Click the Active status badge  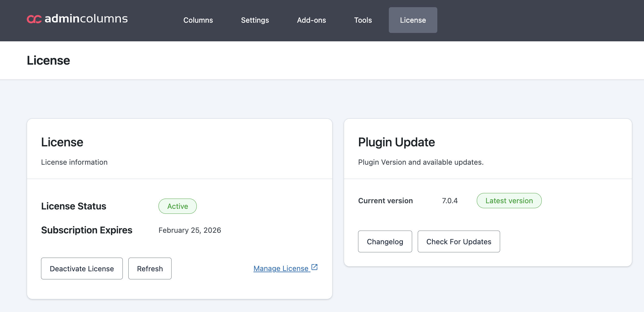click(x=177, y=206)
